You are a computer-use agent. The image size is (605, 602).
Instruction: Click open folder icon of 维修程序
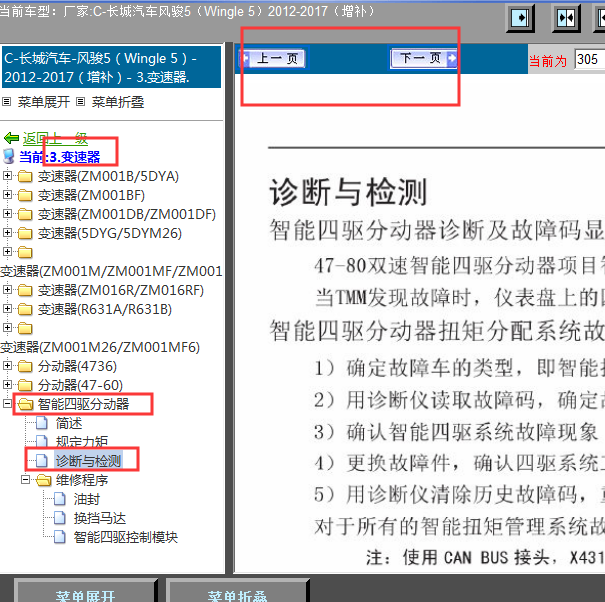pos(44,480)
